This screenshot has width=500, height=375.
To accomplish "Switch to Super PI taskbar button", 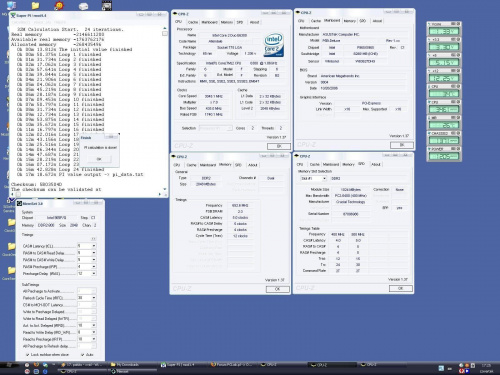I will point(183,365).
